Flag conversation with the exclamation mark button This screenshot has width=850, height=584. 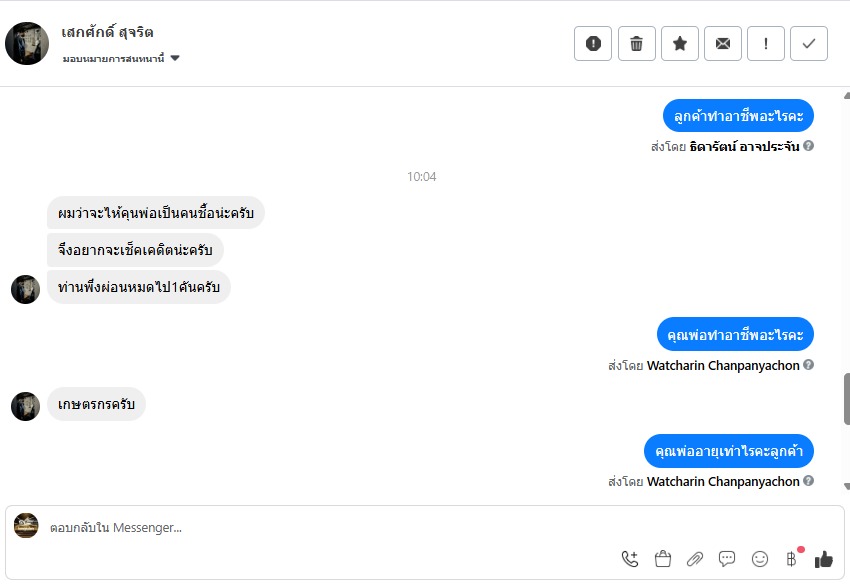click(x=766, y=43)
